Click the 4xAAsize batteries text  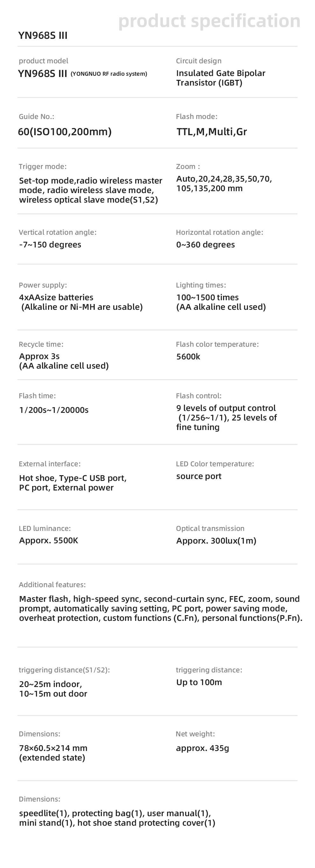(x=56, y=297)
